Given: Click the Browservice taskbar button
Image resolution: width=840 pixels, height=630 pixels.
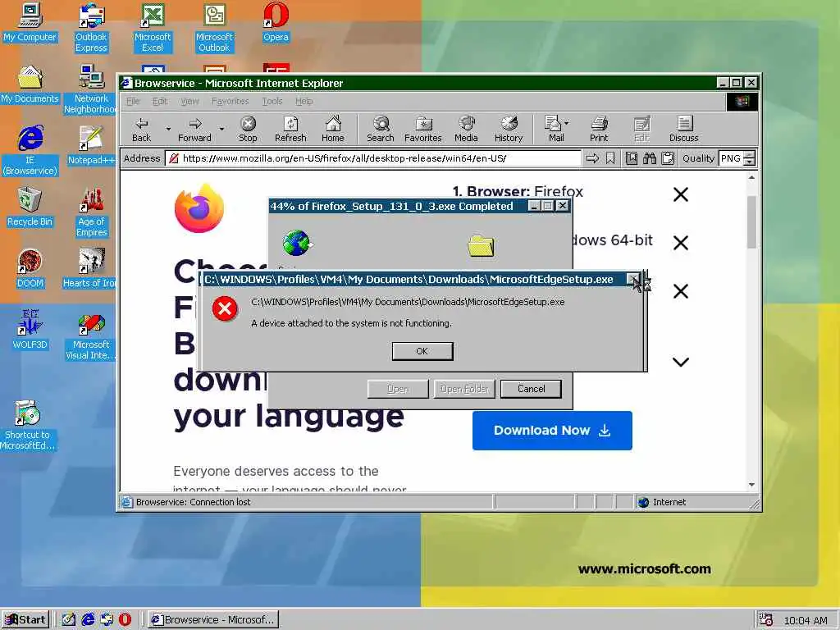Looking at the screenshot, I should click(212, 620).
